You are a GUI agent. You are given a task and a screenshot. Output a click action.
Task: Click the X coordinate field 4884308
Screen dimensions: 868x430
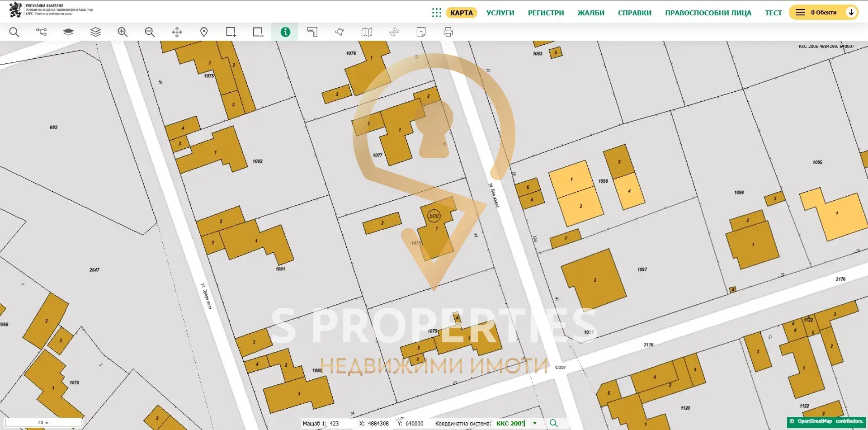coord(378,424)
